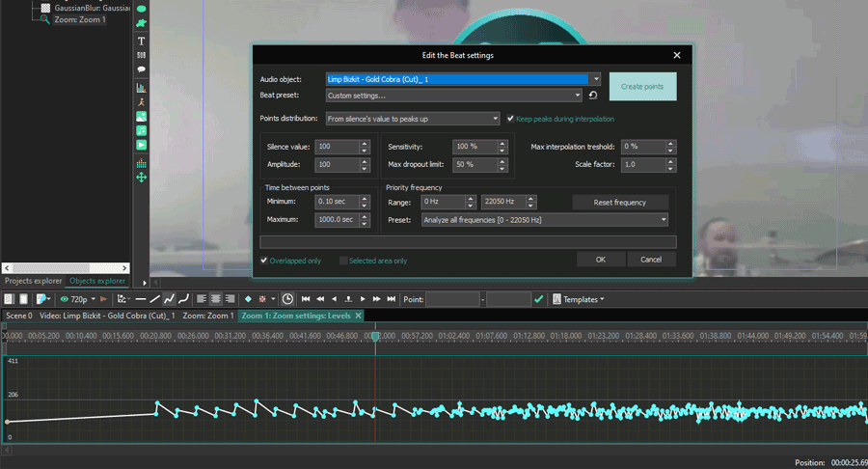Open the Scene 0 timeline tab
The height and width of the screenshot is (469, 868).
pyautogui.click(x=19, y=316)
